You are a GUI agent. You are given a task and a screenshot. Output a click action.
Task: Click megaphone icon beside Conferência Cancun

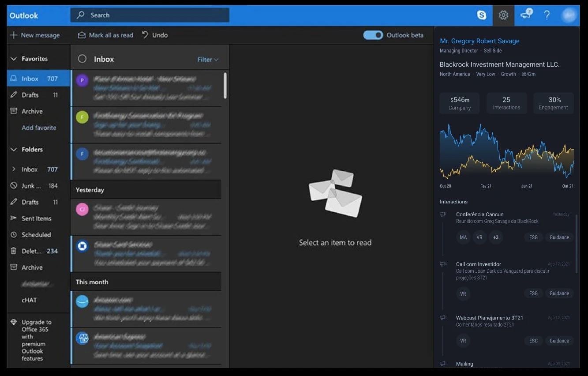(443, 214)
